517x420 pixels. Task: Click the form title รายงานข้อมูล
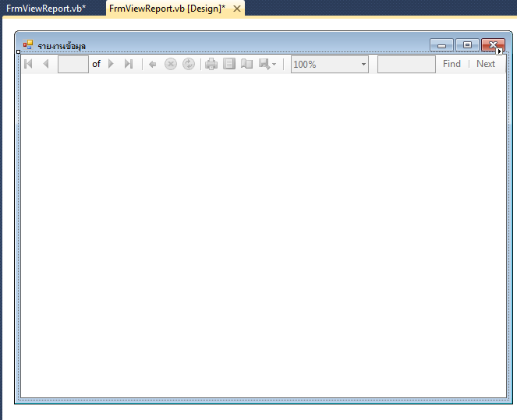62,46
